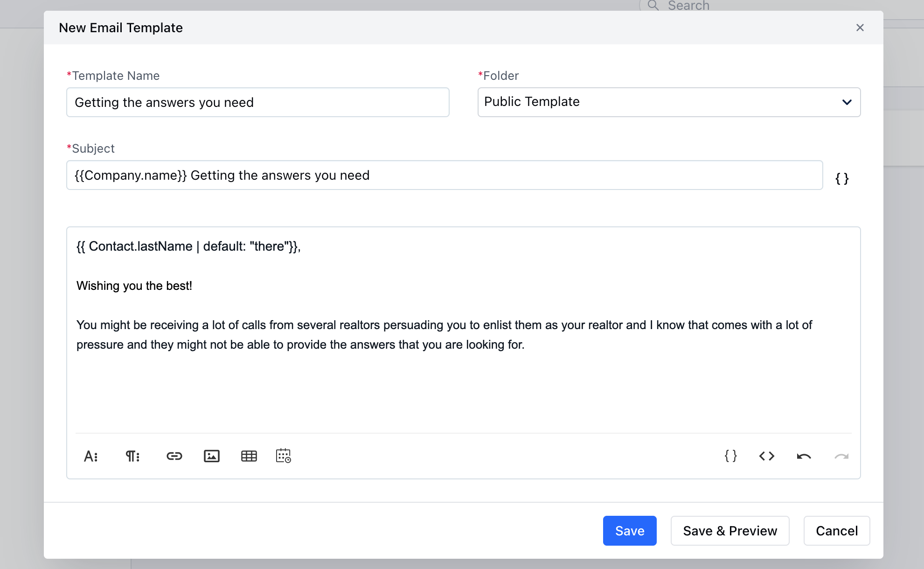924x569 pixels.
Task: Click the redo arrow icon
Action: click(x=841, y=456)
